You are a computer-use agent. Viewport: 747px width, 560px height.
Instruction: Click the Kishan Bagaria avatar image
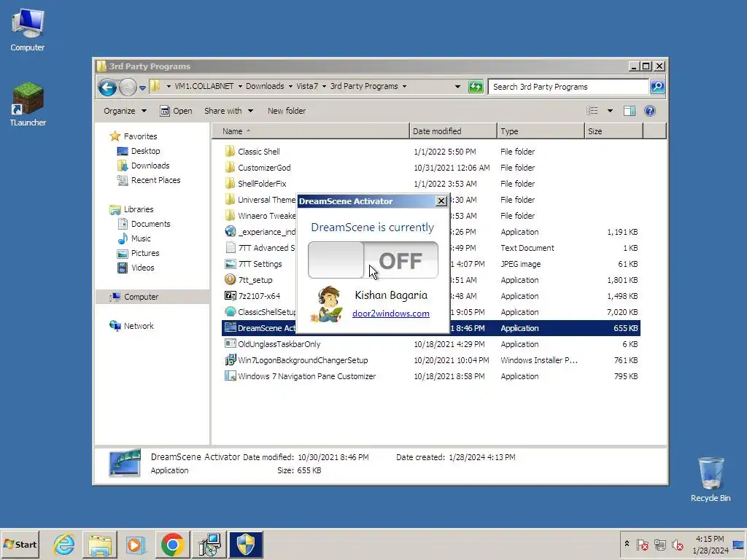tap(327, 304)
